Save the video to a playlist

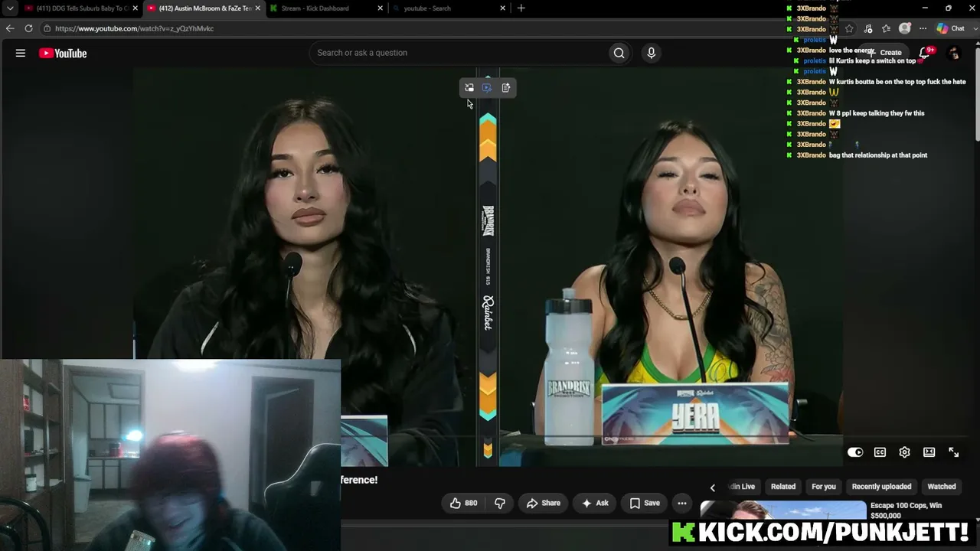(x=645, y=503)
